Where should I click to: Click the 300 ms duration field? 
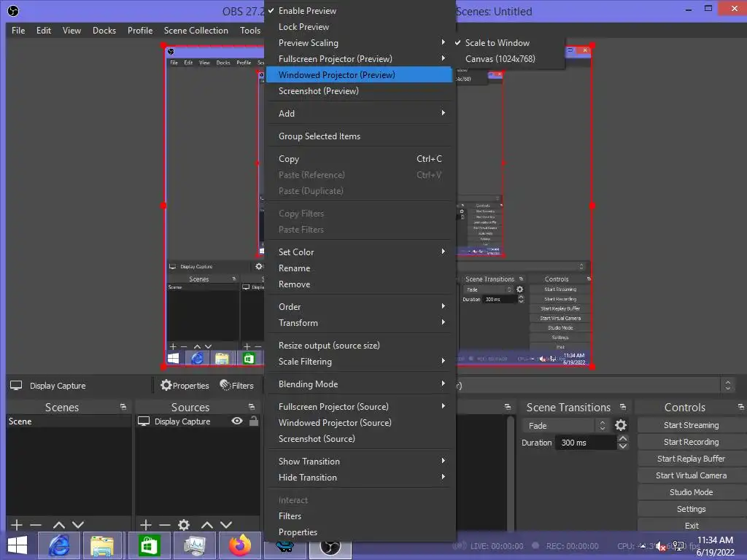[x=586, y=443]
